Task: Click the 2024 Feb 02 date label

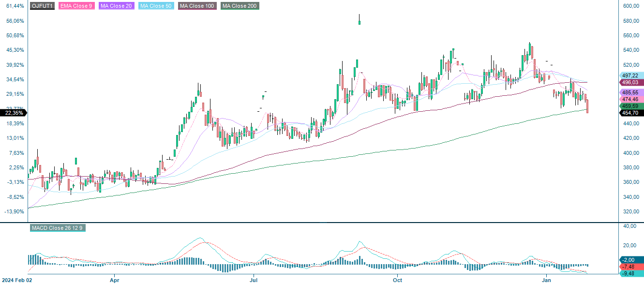Action: click(17, 280)
